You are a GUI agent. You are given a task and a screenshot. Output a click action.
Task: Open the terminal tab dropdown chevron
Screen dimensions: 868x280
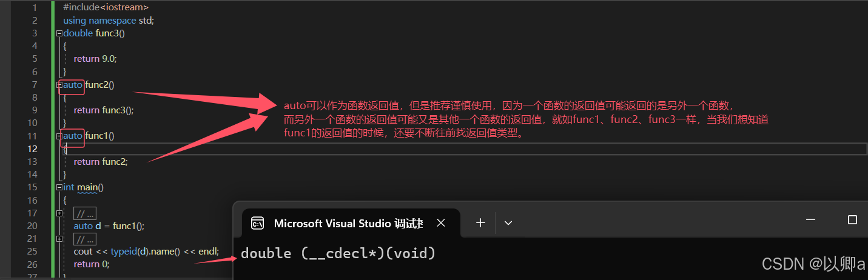pos(508,223)
